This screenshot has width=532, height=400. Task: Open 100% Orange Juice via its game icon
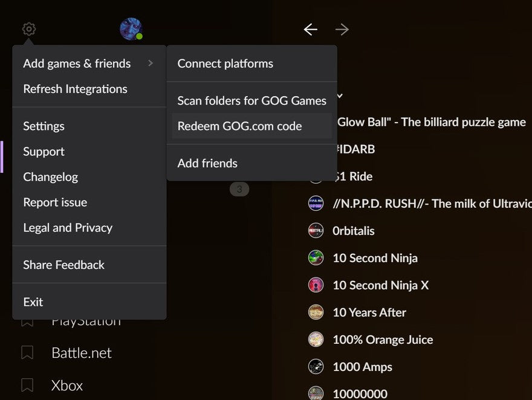tap(316, 340)
